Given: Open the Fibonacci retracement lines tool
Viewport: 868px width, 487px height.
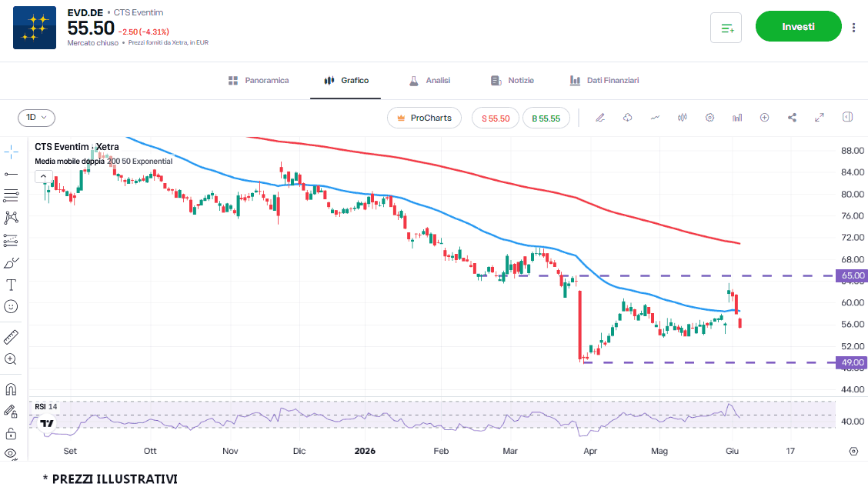Looking at the screenshot, I should [11, 195].
